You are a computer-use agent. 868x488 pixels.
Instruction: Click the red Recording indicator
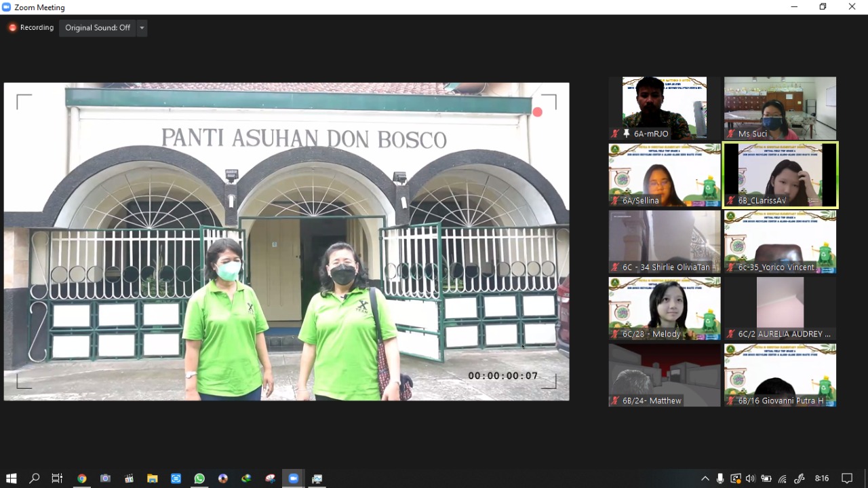coord(31,28)
